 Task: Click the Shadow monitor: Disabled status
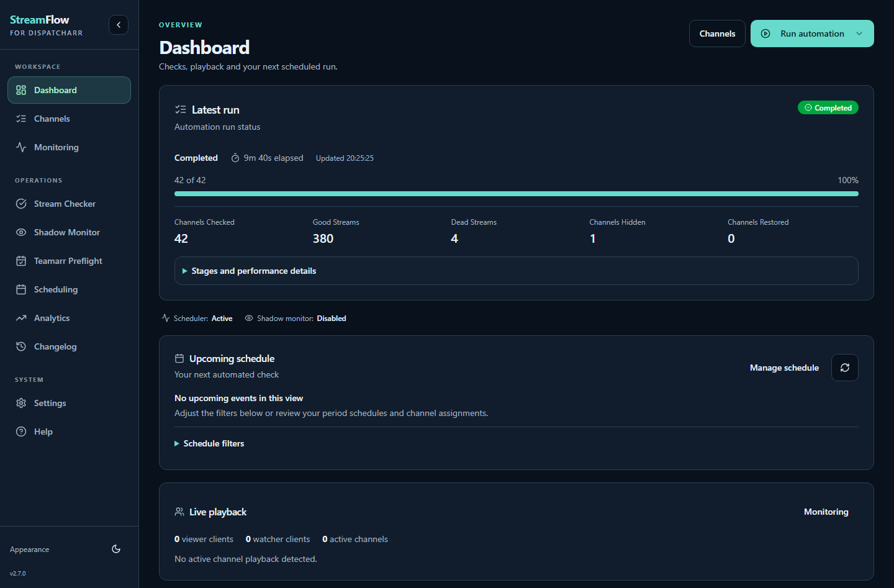(296, 318)
